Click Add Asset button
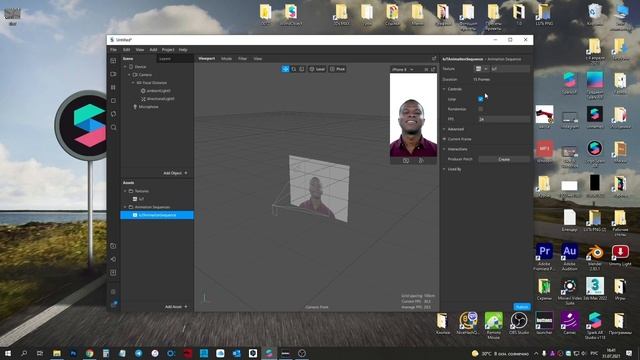Screen dimensions: 640x360 [176, 307]
